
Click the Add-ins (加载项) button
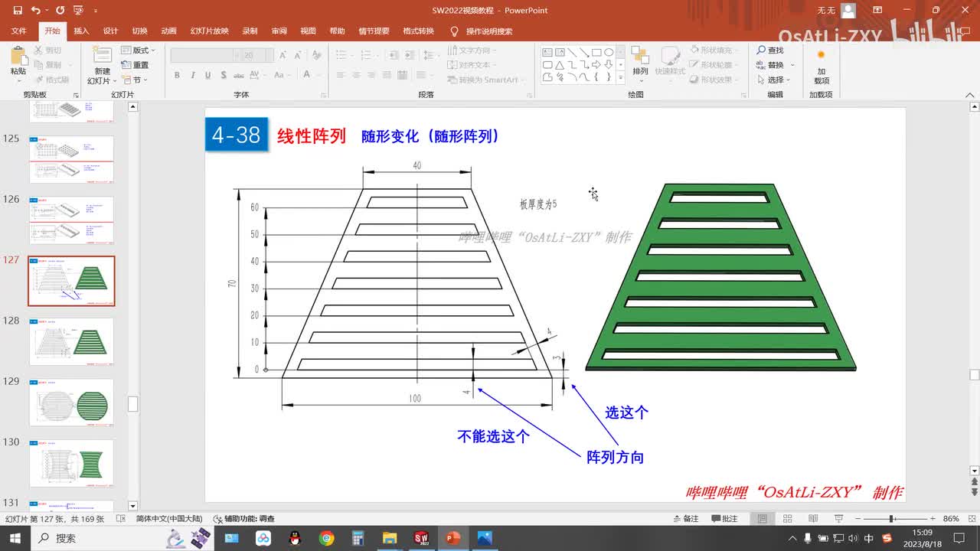(821, 67)
